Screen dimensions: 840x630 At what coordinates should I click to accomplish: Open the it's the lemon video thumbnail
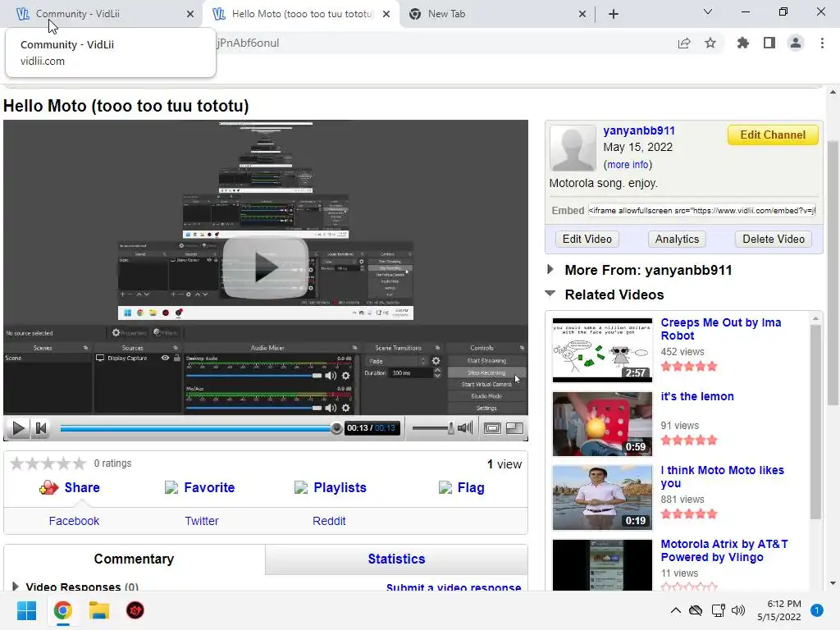point(602,424)
